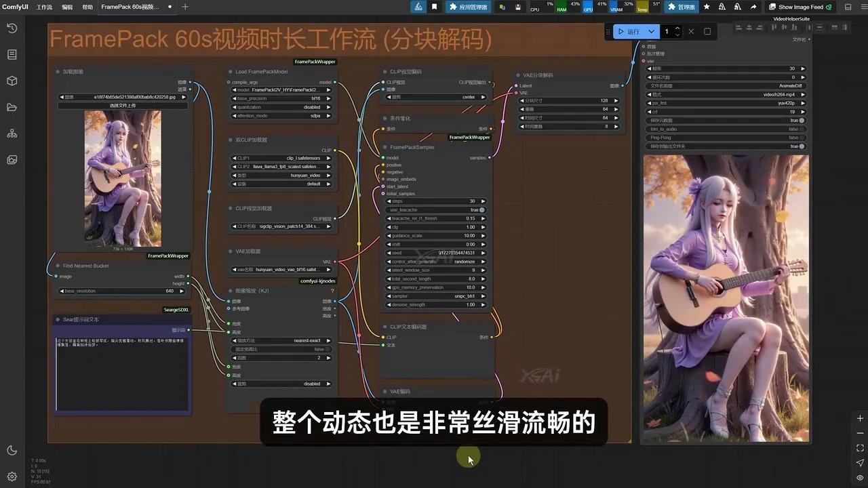Click the share arrow icon in top toolbar

pyautogui.click(x=753, y=7)
